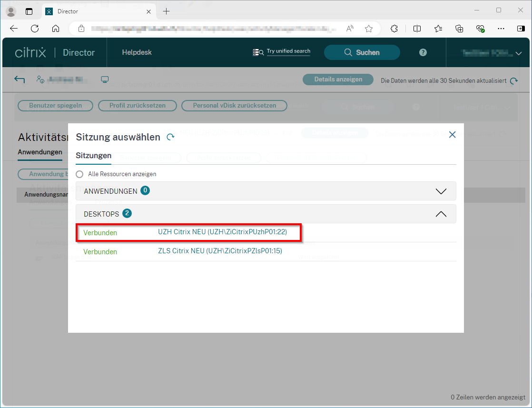Click the help question mark icon
The height and width of the screenshot is (408, 532).
click(x=423, y=52)
